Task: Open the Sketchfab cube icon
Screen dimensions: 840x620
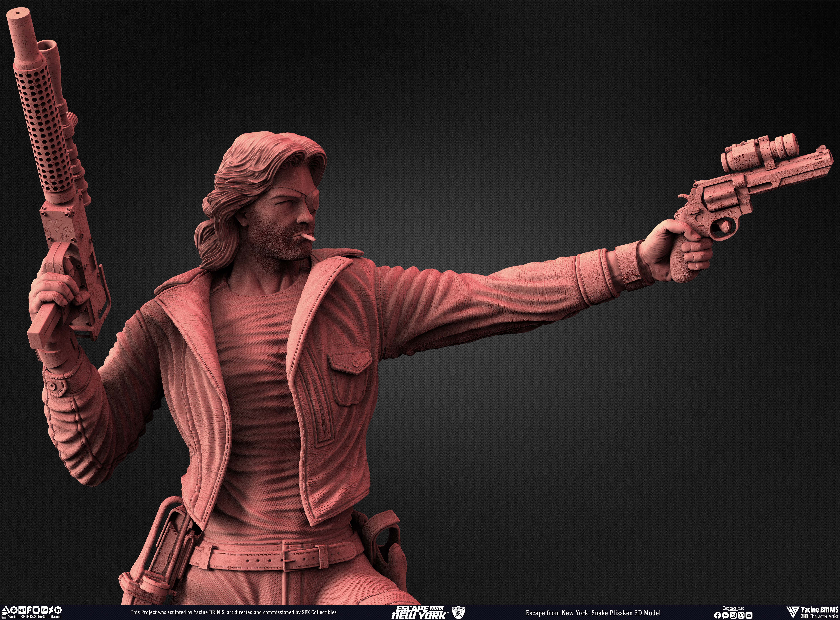Action: tap(14, 610)
